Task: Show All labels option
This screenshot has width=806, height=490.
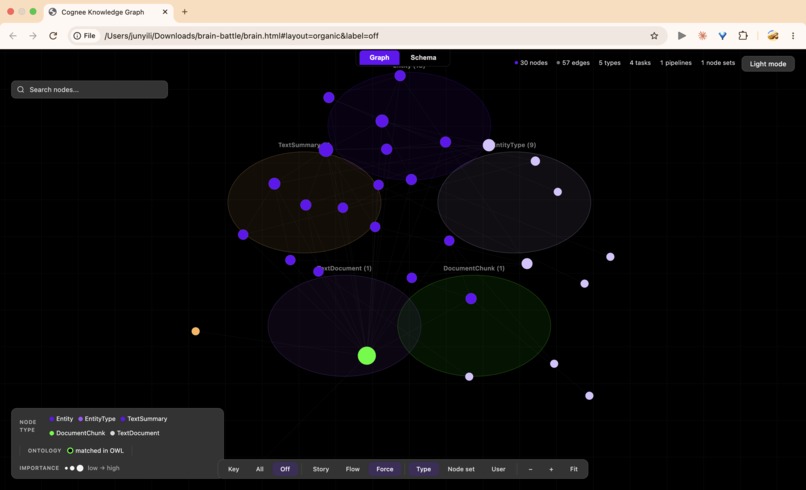Action: (260, 469)
